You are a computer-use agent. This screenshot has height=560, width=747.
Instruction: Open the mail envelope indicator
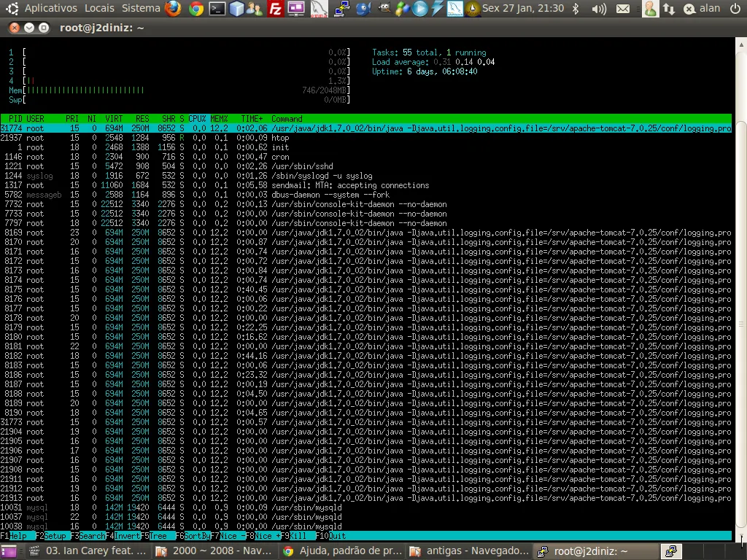pos(622,9)
